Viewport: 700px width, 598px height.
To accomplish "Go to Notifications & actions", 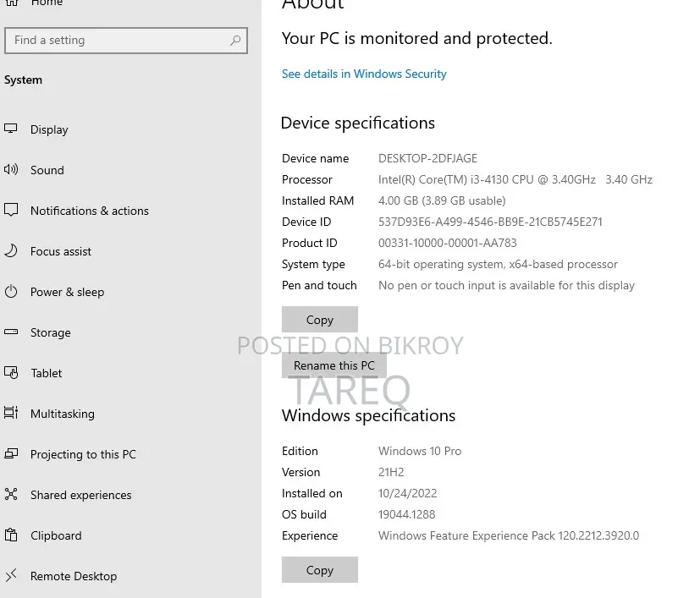I will coord(89,211).
